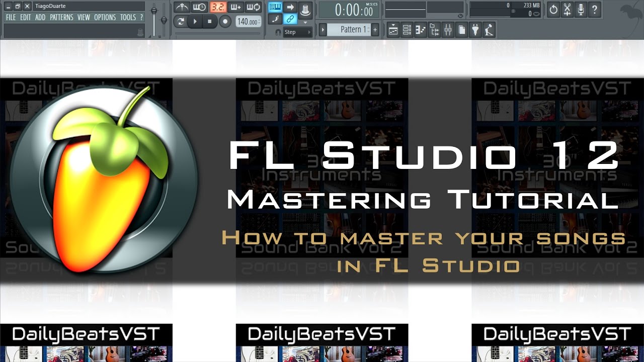Open the question mark help menu

point(141,17)
